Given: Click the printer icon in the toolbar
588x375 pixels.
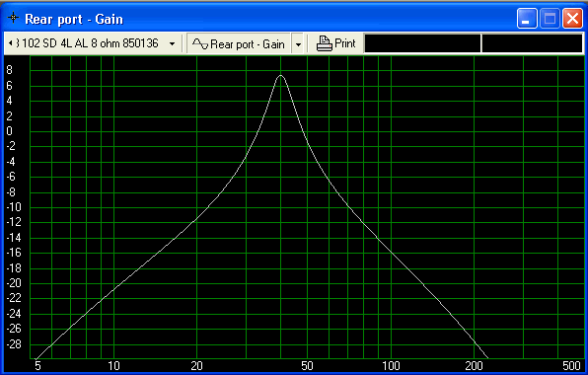Looking at the screenshot, I should click(x=324, y=43).
